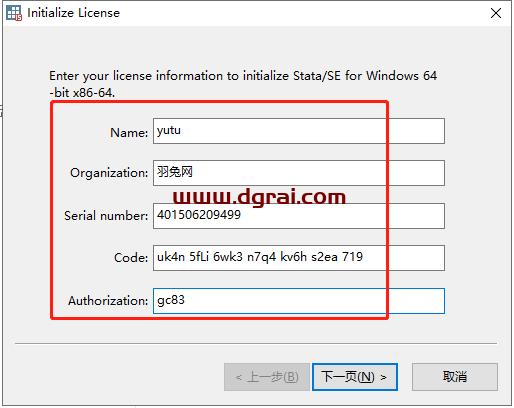Screen dimensions: 514x408
Task: Click the Name: label
Action: coord(129,133)
